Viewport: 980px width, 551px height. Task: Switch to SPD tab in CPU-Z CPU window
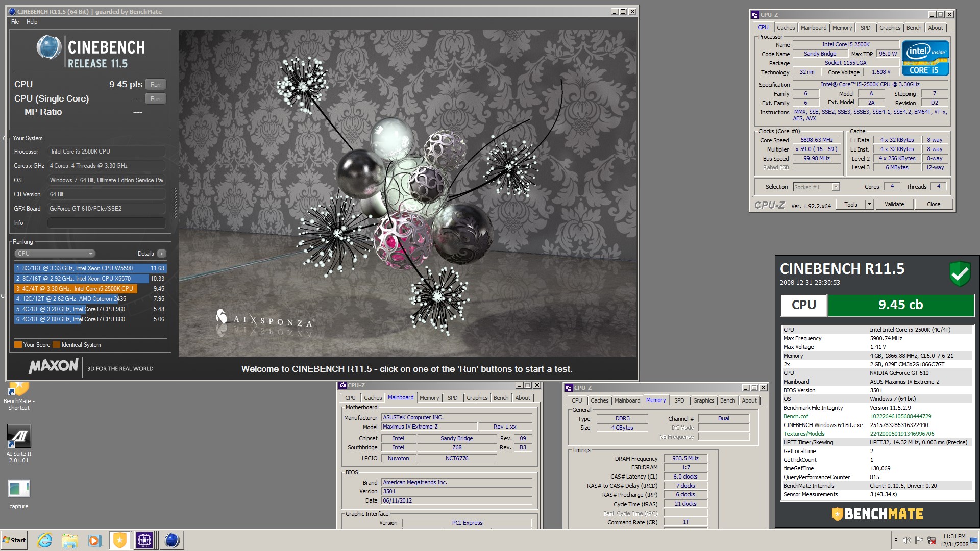(x=865, y=28)
